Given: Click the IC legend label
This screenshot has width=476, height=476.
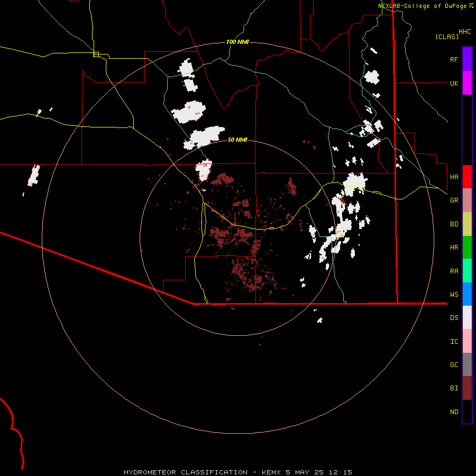Looking at the screenshot, I should point(454,342).
